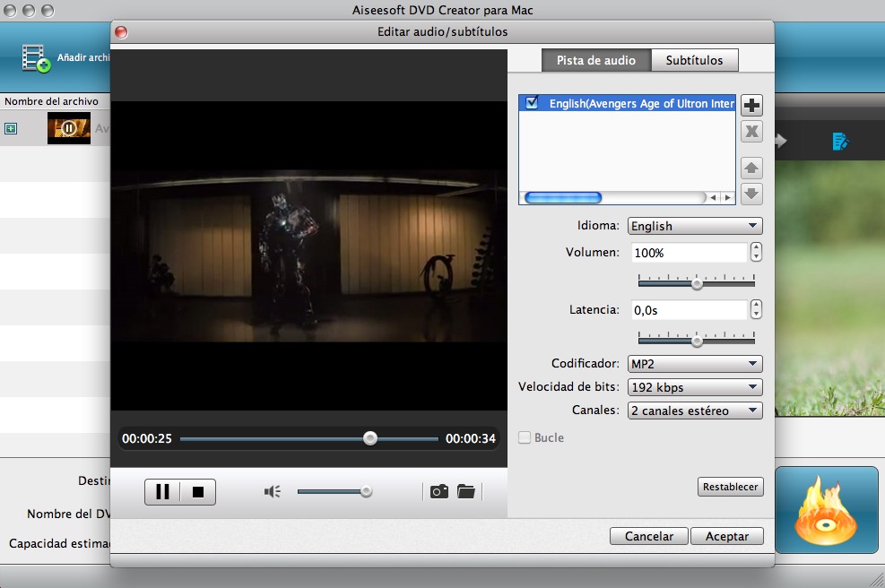Image resolution: width=885 pixels, height=588 pixels.
Task: Move audio track down with arrow icon
Action: click(x=751, y=194)
